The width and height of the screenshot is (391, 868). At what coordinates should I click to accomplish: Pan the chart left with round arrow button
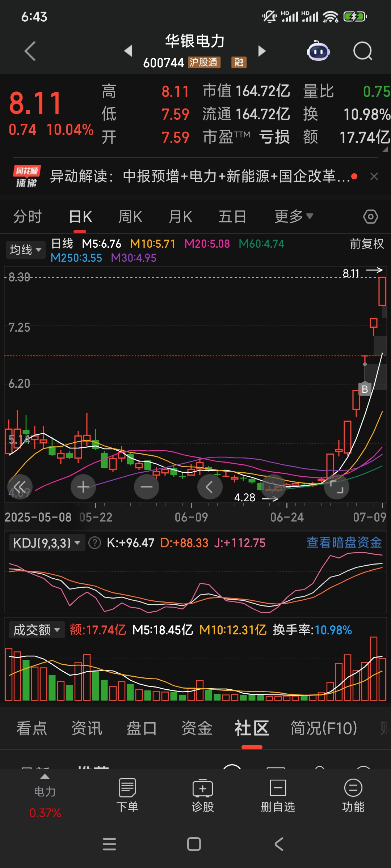pos(210,486)
